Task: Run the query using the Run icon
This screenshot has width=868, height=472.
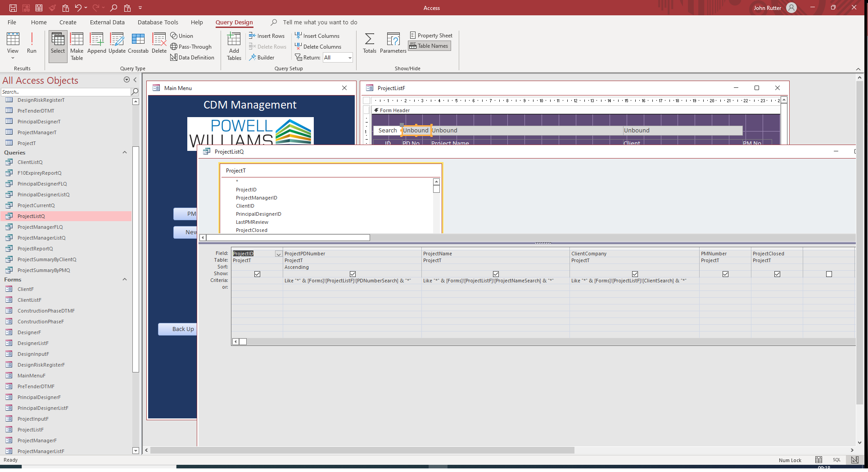Action: (x=31, y=43)
